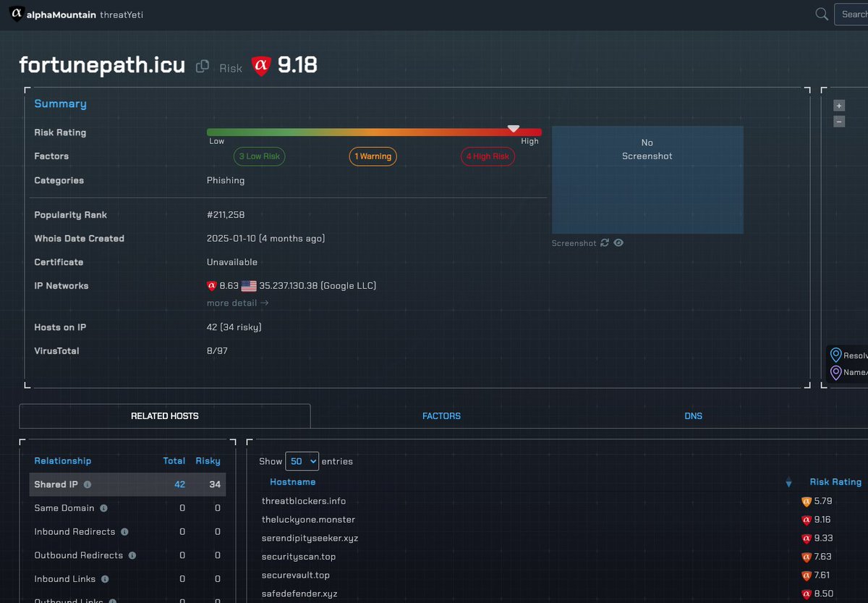Click the risk rating slider marker
The width and height of the screenshot is (868, 603).
(x=513, y=128)
